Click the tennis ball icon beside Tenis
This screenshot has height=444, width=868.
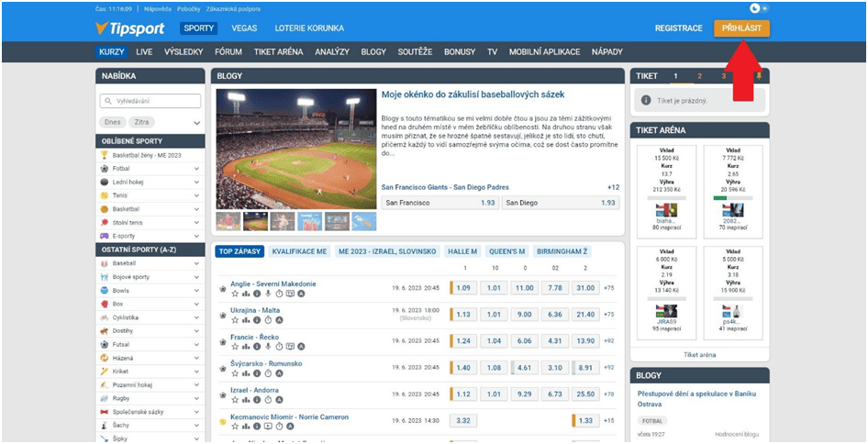coord(104,195)
